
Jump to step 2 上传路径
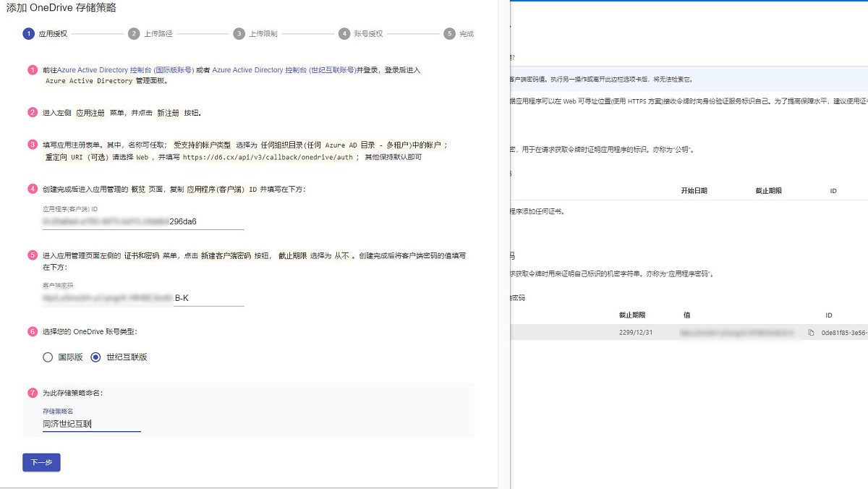[x=150, y=33]
